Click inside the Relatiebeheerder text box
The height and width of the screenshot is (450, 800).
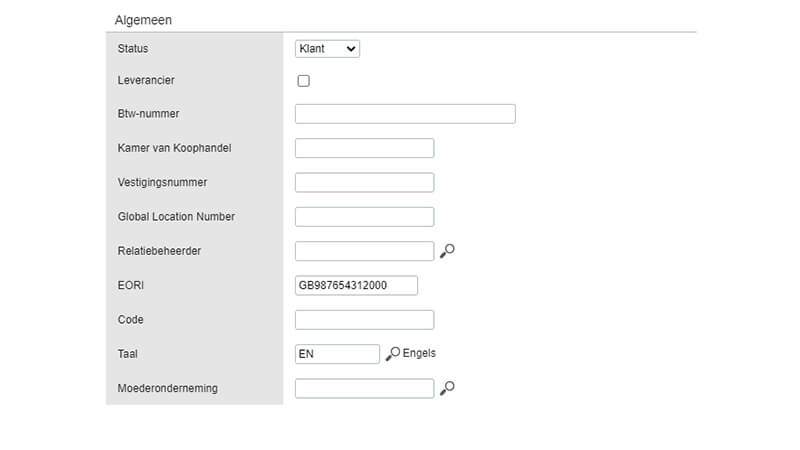[364, 251]
